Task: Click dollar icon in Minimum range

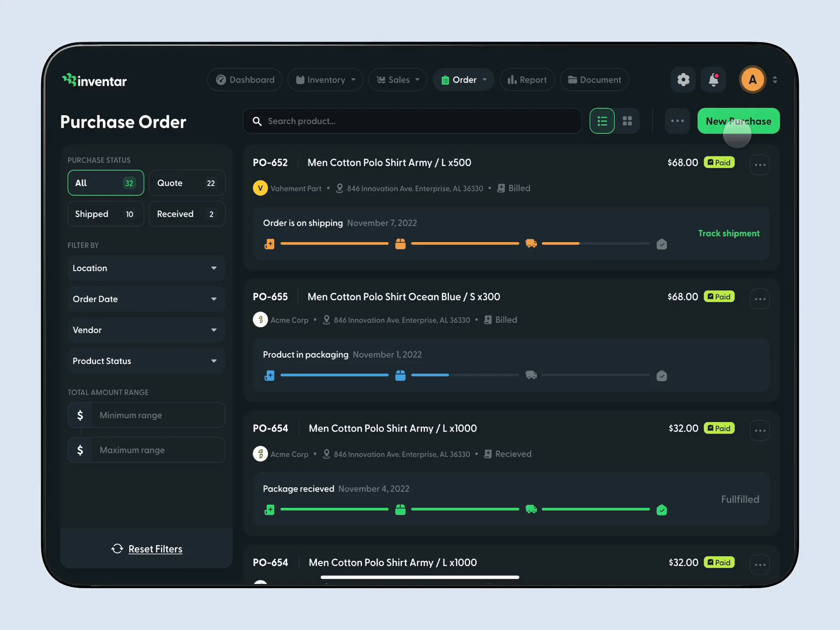Action: pyautogui.click(x=80, y=415)
